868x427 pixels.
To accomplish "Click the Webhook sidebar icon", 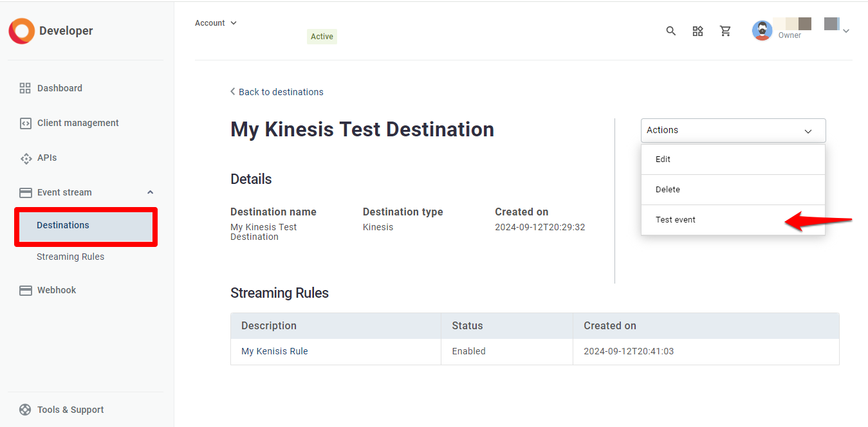I will click(25, 290).
